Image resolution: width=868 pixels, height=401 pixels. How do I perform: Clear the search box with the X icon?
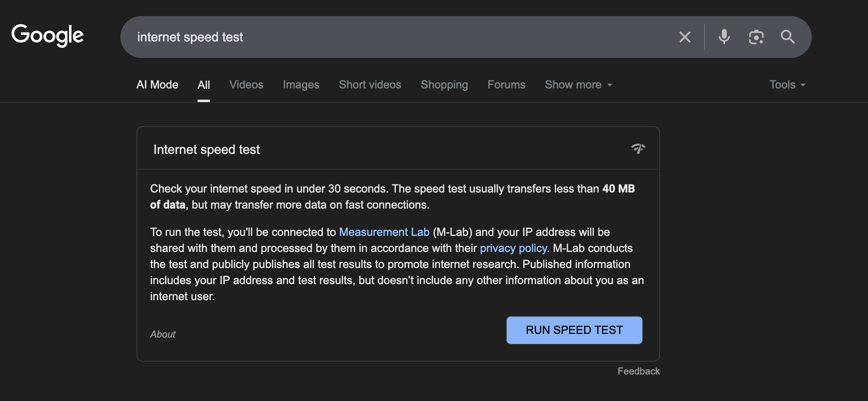[685, 37]
